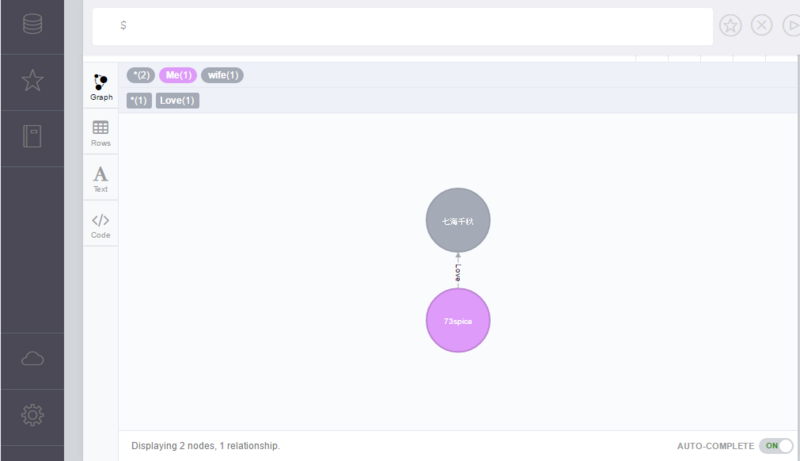Open the database sidebar icon
This screenshot has width=800, height=461.
click(32, 24)
